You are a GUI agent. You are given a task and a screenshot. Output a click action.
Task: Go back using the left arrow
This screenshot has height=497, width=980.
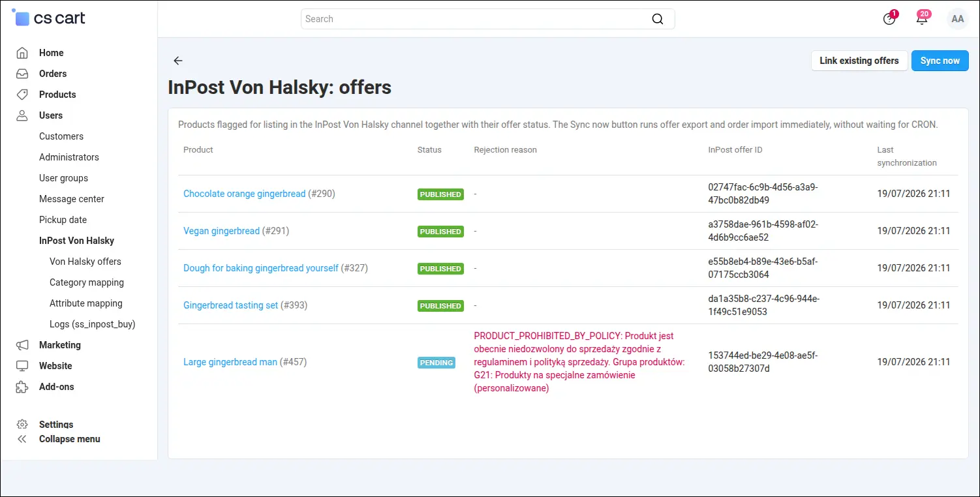[x=178, y=61]
